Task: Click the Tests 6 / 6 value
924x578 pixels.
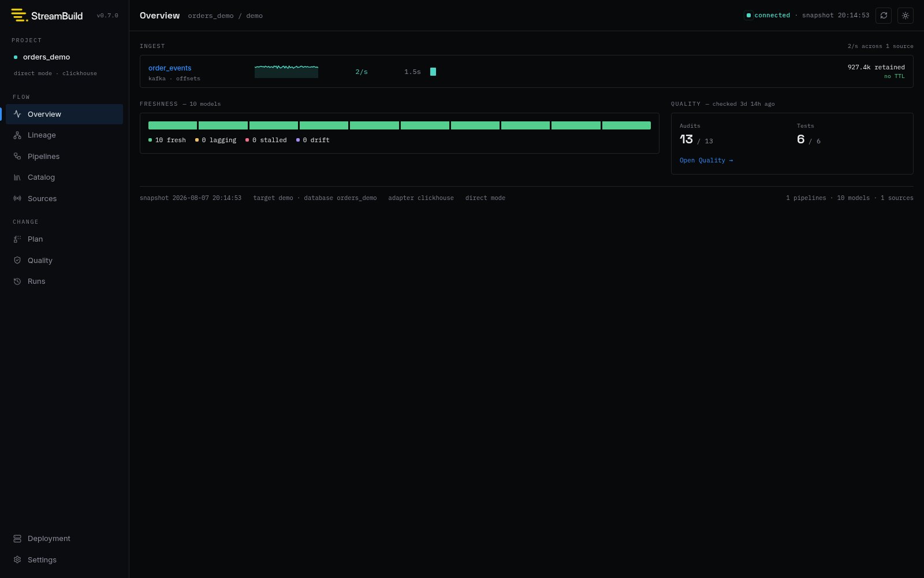Action: click(x=808, y=139)
